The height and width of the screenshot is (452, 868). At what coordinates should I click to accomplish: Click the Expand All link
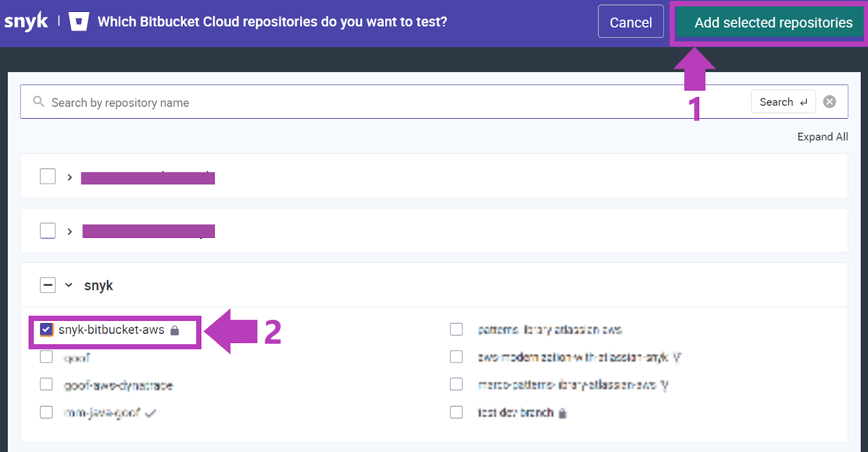(822, 137)
